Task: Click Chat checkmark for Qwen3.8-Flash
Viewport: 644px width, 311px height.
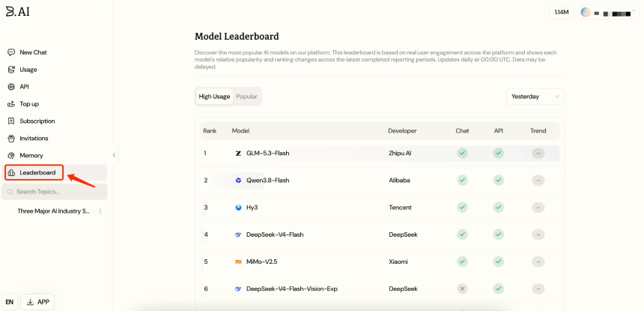Action: pyautogui.click(x=463, y=181)
